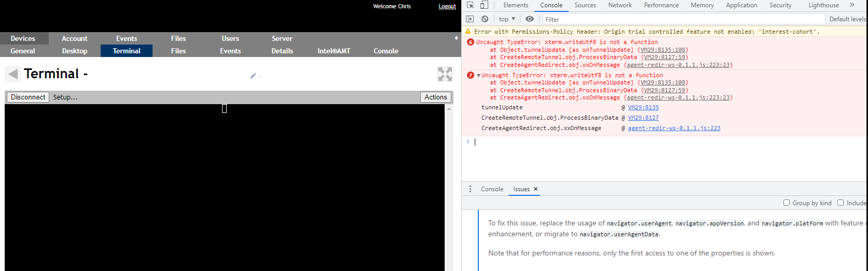
Task: Open top-row Events menu
Action: [x=127, y=38]
